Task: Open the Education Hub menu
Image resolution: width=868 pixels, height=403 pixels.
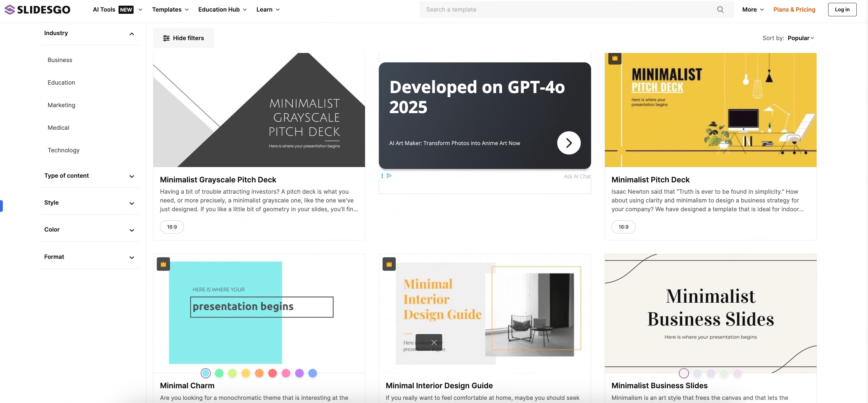Action: [222, 9]
